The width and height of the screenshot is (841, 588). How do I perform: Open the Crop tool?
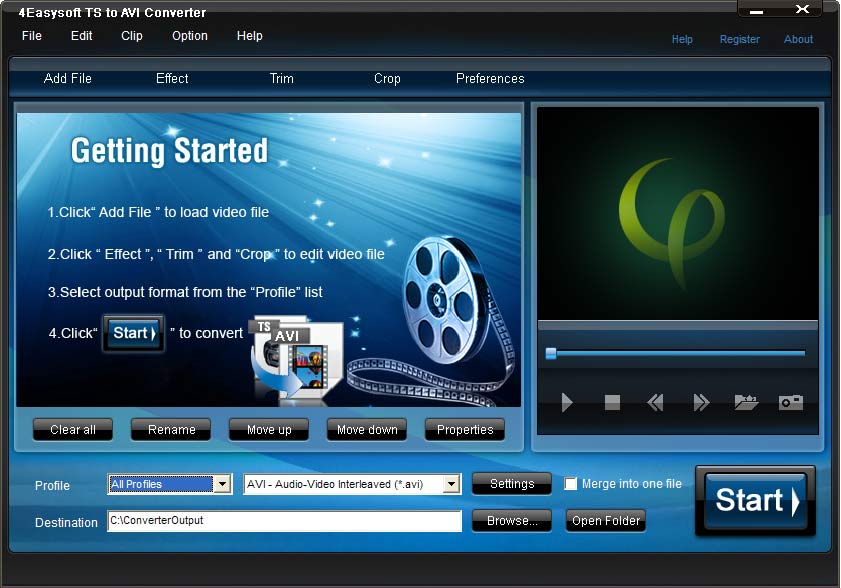387,78
